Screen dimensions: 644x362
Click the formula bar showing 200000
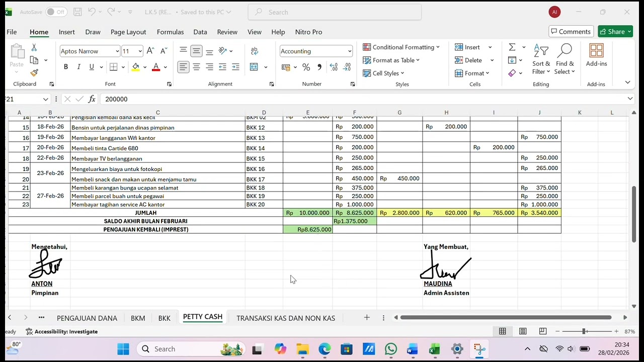pos(362,99)
